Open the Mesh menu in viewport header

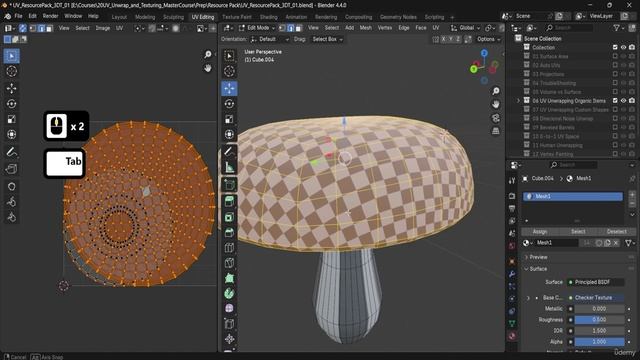[366, 28]
